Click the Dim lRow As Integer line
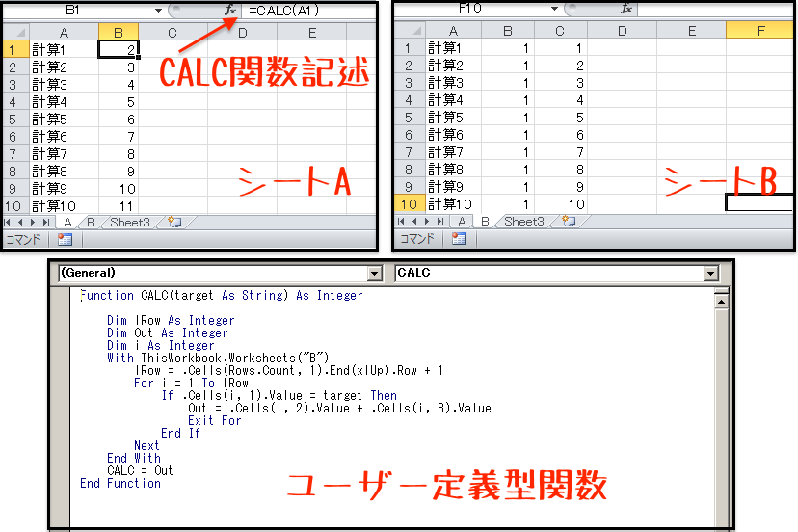Screen dimensions: 798x532 [x=171, y=320]
